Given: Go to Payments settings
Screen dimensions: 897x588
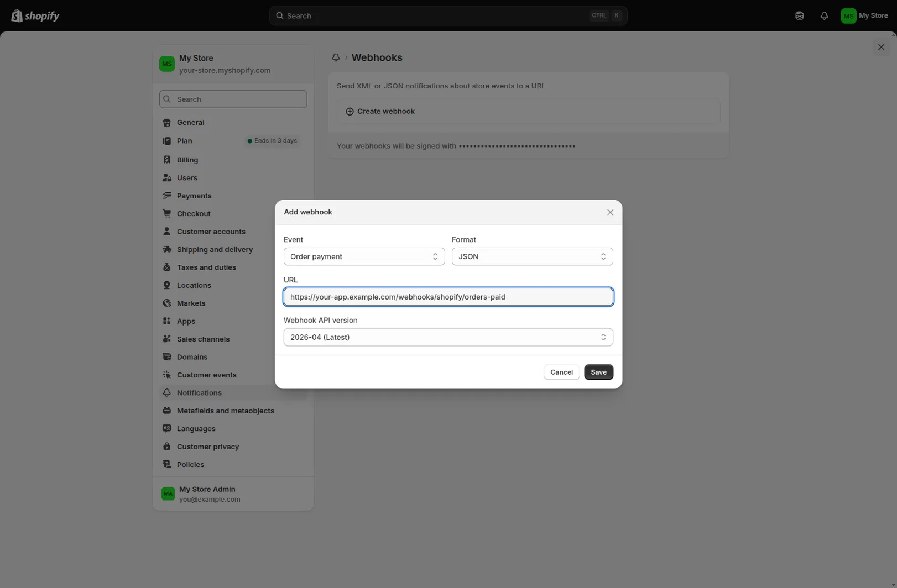Looking at the screenshot, I should [x=233, y=196].
